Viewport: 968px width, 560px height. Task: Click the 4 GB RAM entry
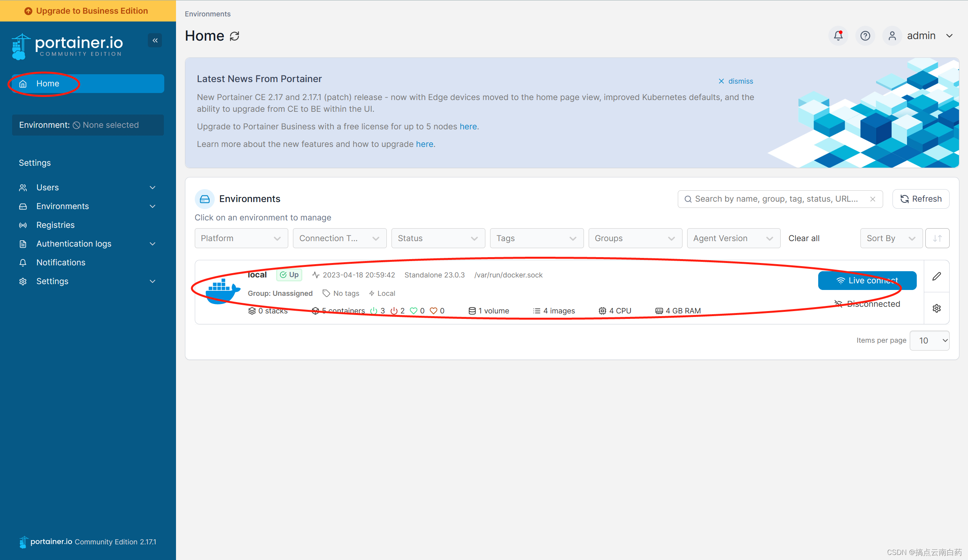(x=678, y=311)
